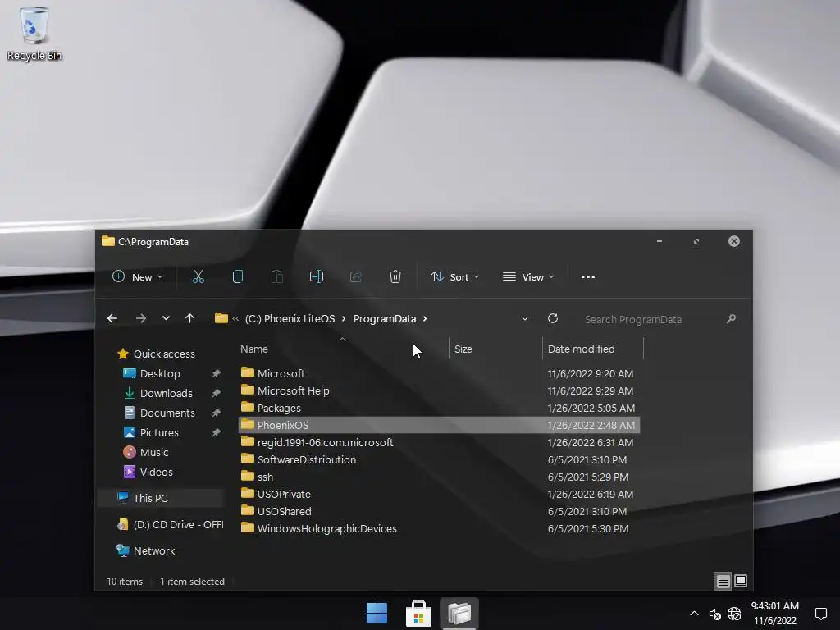Viewport: 840px width, 630px height.
Task: Go forward with the right arrow
Action: click(x=141, y=319)
